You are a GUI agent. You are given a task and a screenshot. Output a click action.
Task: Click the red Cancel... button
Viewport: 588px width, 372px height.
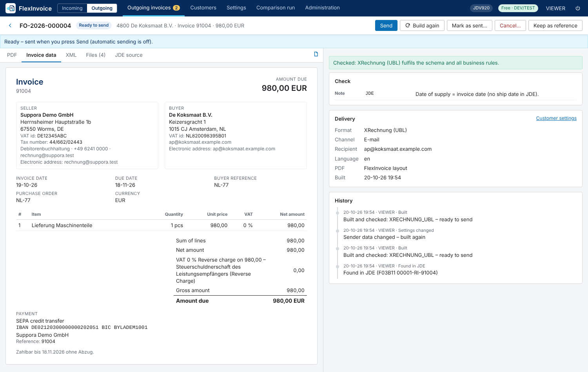coord(510,25)
